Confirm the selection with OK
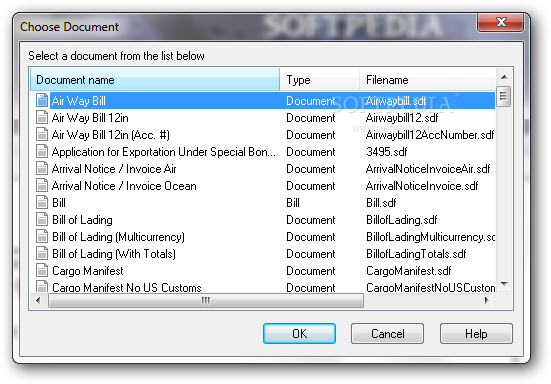This screenshot has width=551, height=384. pos(299,333)
